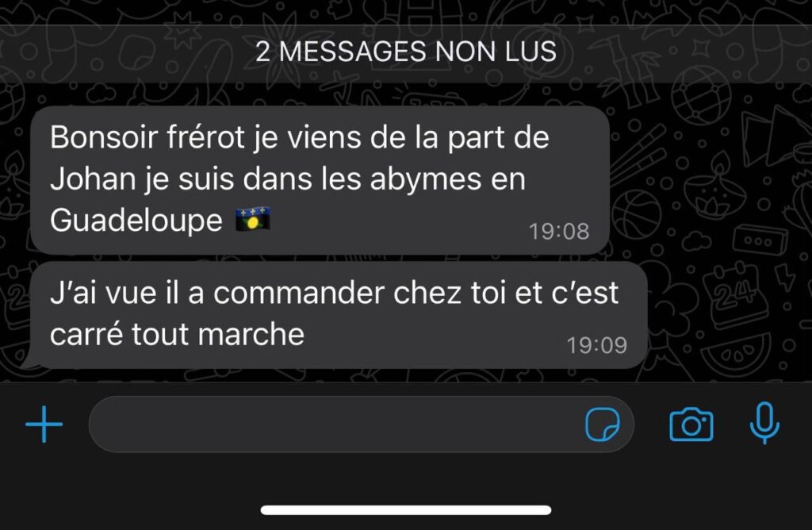Start a voice message with the microphone icon
The height and width of the screenshot is (530, 812).
click(764, 423)
